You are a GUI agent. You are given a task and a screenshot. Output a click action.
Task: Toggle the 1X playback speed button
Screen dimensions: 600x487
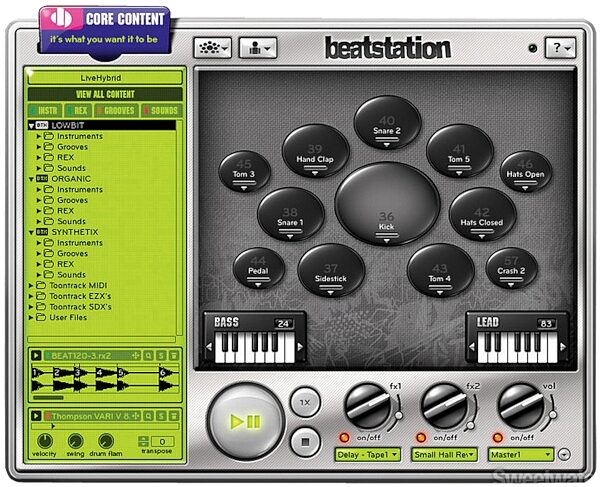tap(305, 402)
